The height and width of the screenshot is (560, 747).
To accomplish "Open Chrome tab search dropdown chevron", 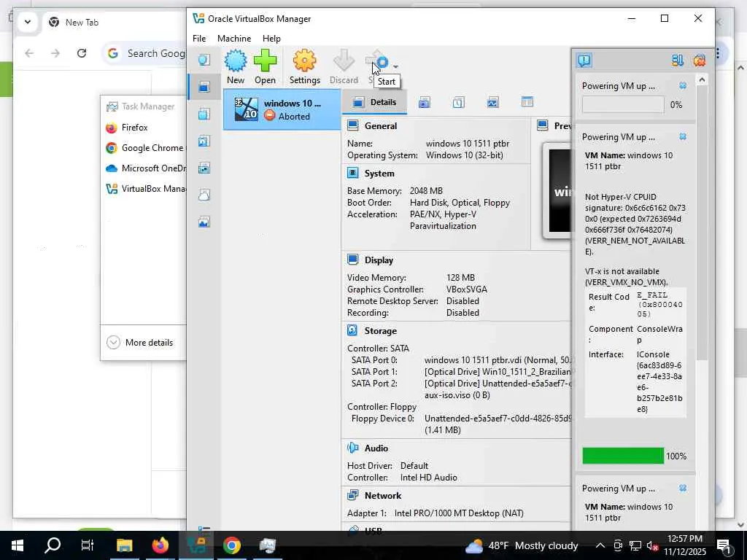I will 28,22.
